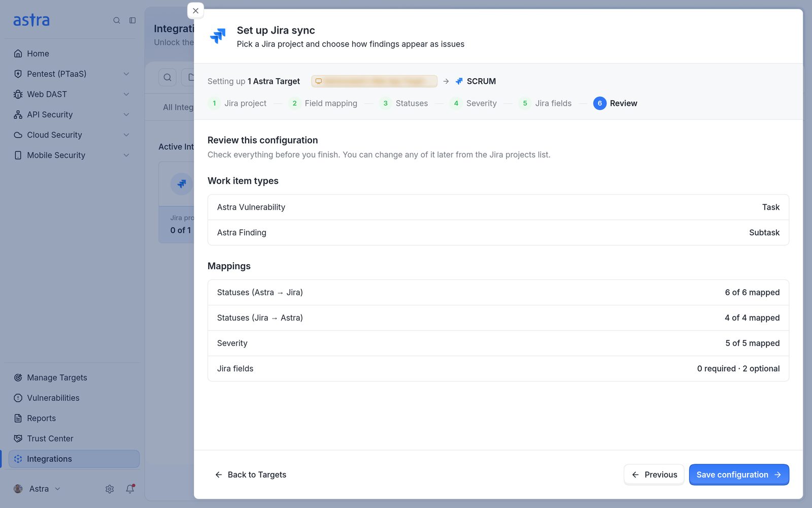Expand the Mobile Security chevron
This screenshot has height=508, width=812.
(x=126, y=155)
